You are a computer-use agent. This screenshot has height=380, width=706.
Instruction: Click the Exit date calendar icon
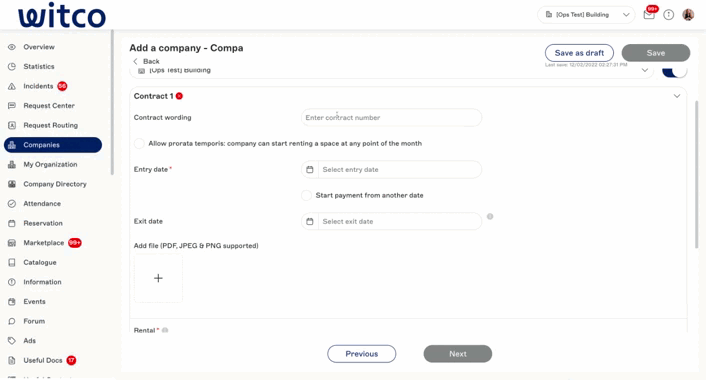(x=310, y=222)
